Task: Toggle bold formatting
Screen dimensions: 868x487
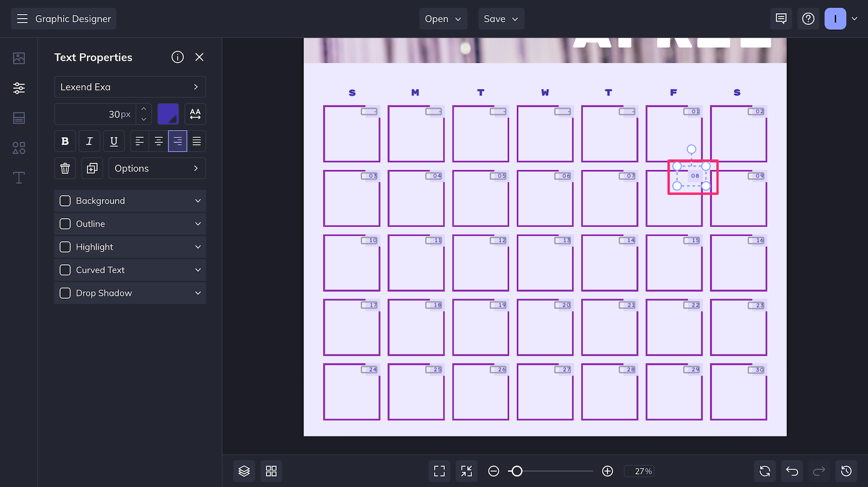Action: pos(65,141)
